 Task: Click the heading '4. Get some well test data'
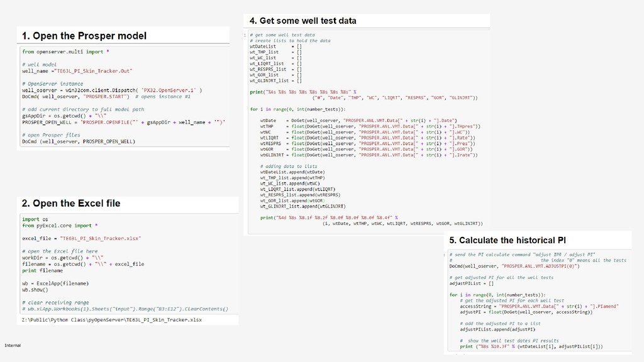(x=303, y=21)
